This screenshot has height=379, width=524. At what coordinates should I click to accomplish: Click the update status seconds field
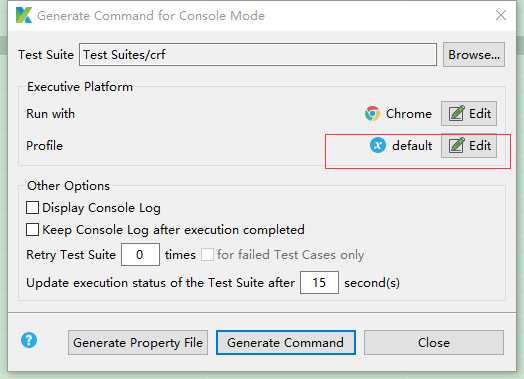(x=319, y=283)
